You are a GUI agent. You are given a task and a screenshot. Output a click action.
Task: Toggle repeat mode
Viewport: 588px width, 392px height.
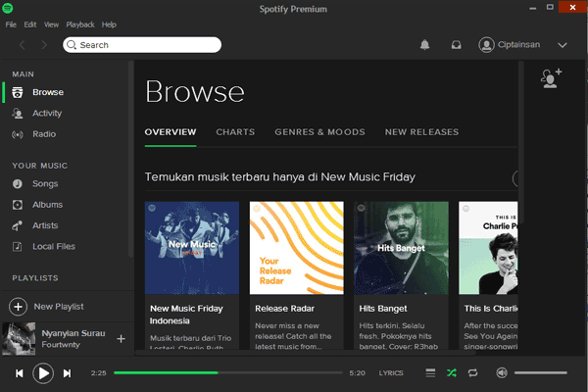coord(472,372)
